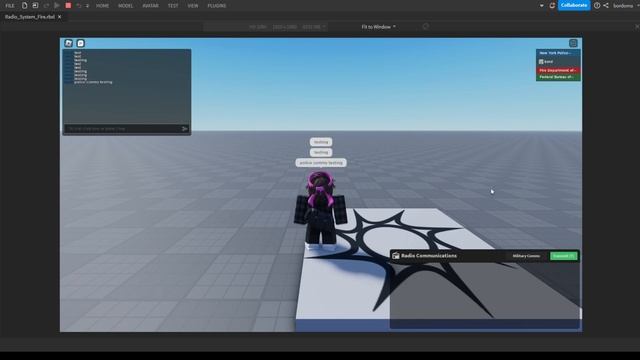The width and height of the screenshot is (640, 360).
Task: Switch to the VIEW ribbon tab
Action: (193, 6)
